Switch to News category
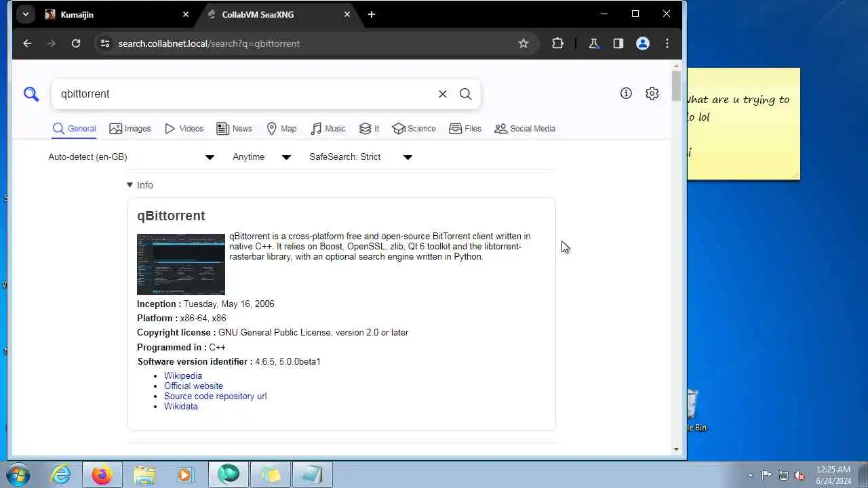The width and height of the screenshot is (868, 488). coord(234,129)
